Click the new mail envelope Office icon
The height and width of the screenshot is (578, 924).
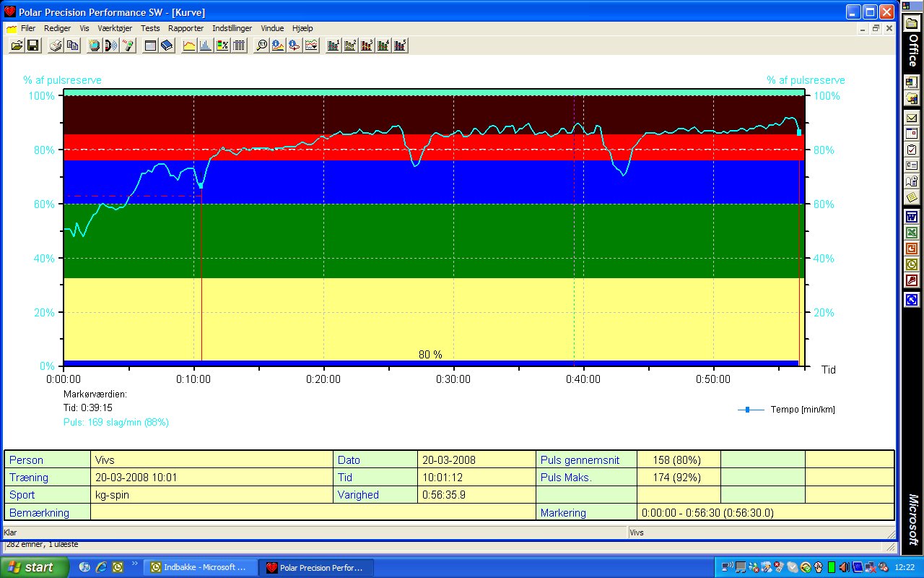point(912,118)
